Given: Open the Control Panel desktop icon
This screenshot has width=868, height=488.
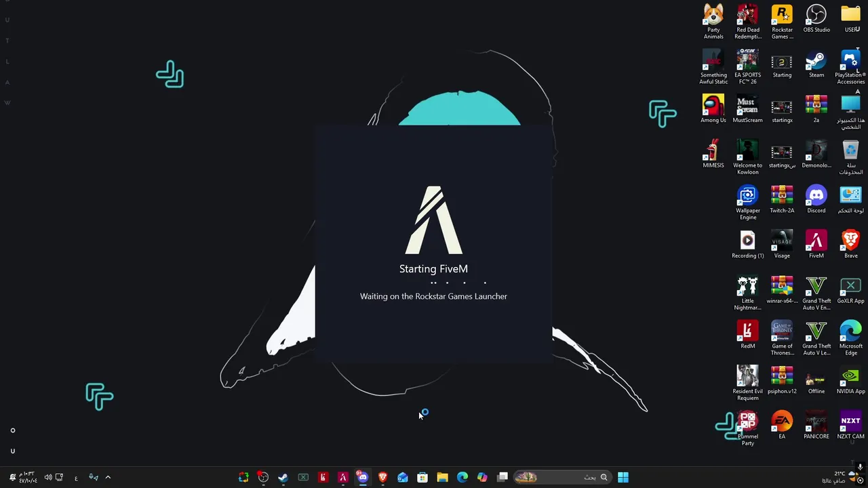Looking at the screenshot, I should click(x=850, y=200).
